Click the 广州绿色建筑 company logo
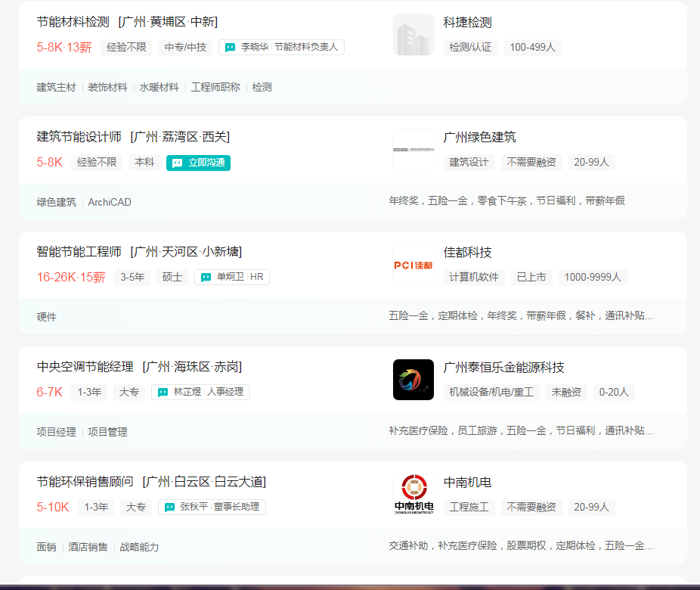Viewport: 700px width, 590px height. point(413,150)
